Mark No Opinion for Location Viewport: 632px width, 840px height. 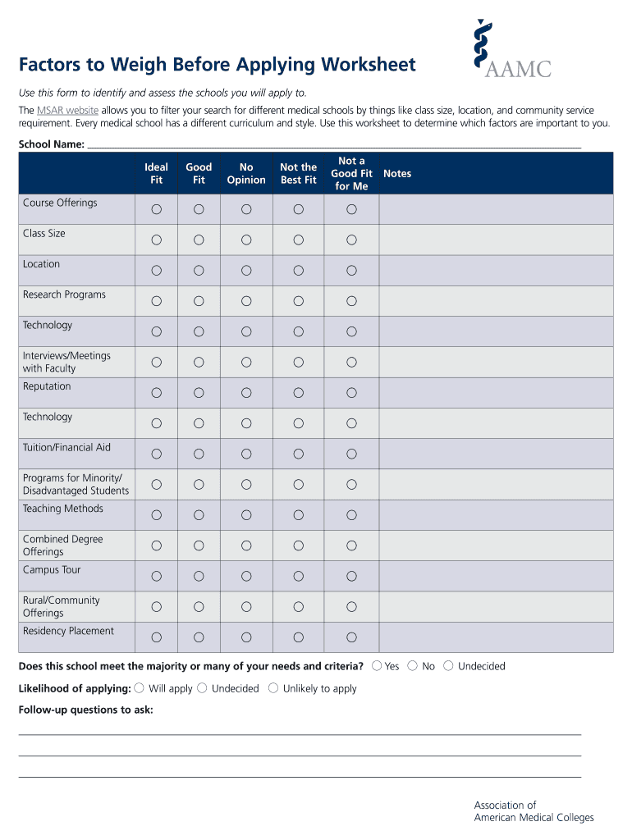[246, 271]
